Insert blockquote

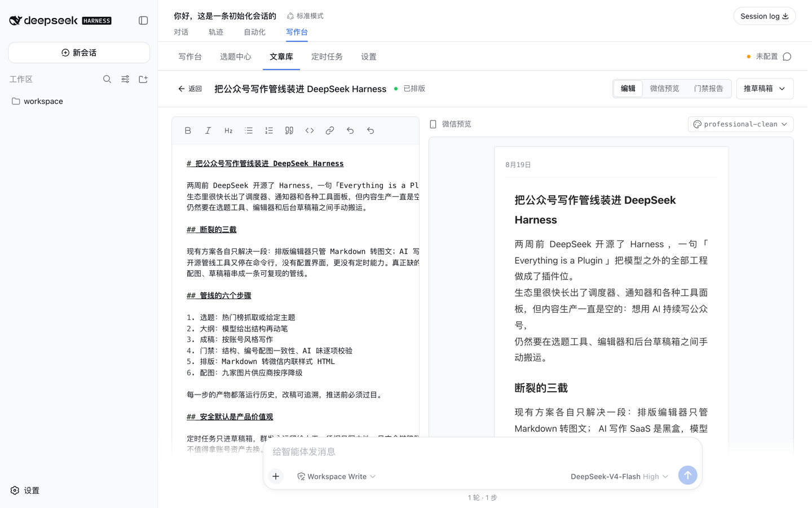(289, 130)
